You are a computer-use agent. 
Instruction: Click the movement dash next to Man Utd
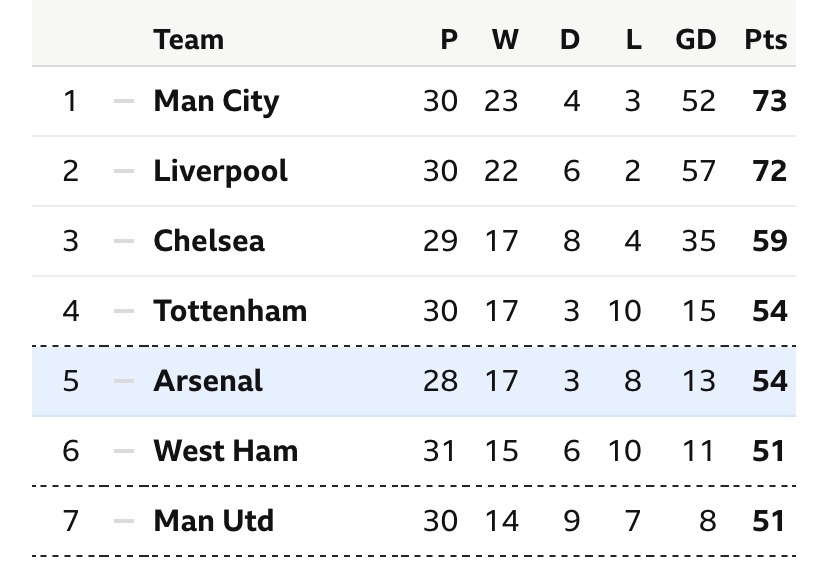(124, 521)
